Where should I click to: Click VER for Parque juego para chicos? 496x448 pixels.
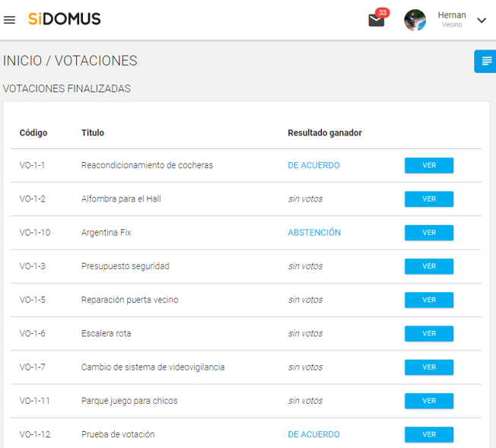(428, 401)
